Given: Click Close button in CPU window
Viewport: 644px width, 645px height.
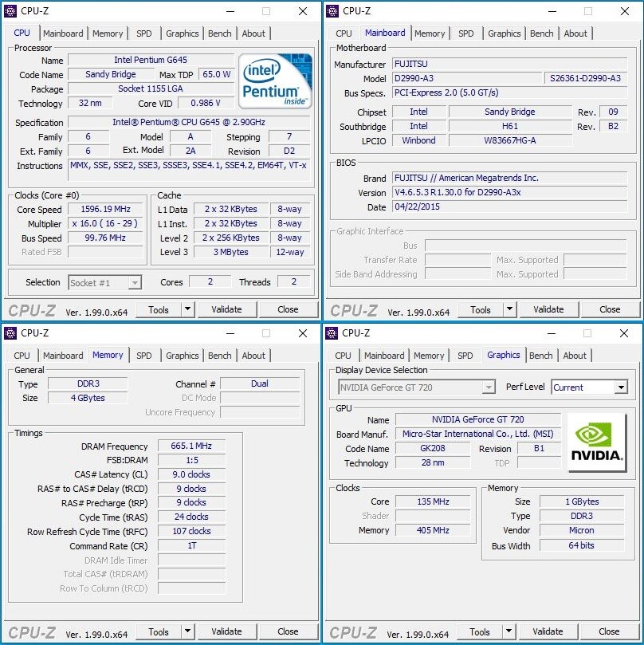Looking at the screenshot, I should point(289,309).
